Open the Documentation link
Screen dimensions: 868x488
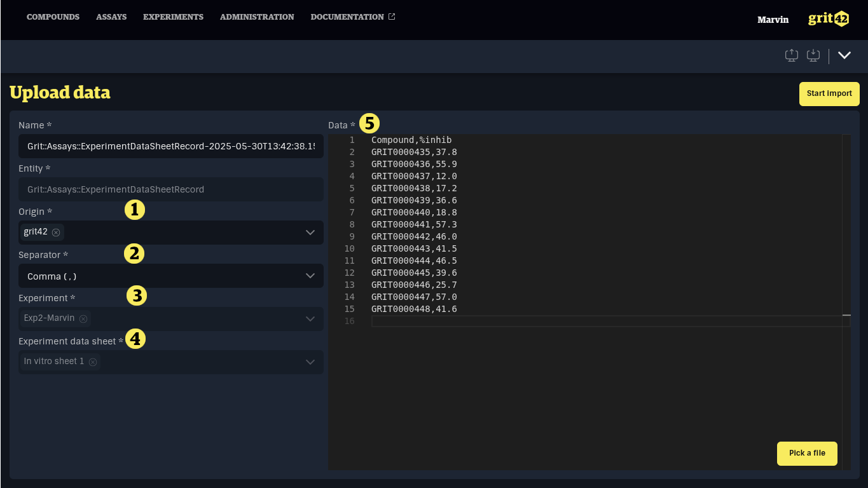347,17
